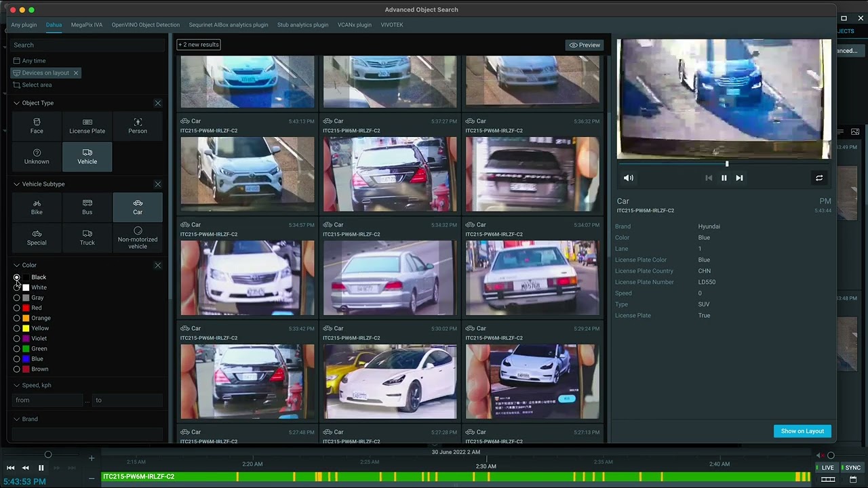Go to previous frame in preview
The width and height of the screenshot is (868, 488).
(709, 178)
